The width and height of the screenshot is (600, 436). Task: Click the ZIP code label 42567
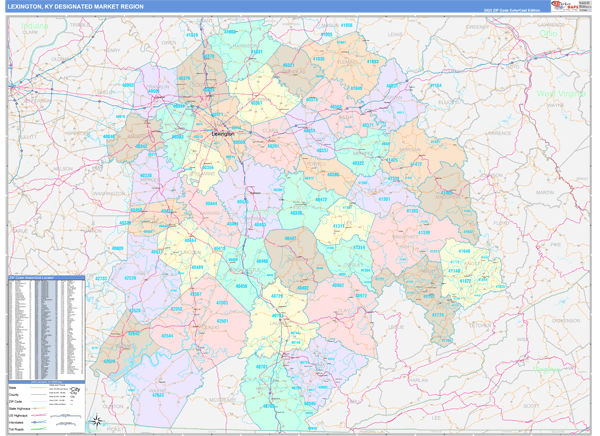(196, 294)
